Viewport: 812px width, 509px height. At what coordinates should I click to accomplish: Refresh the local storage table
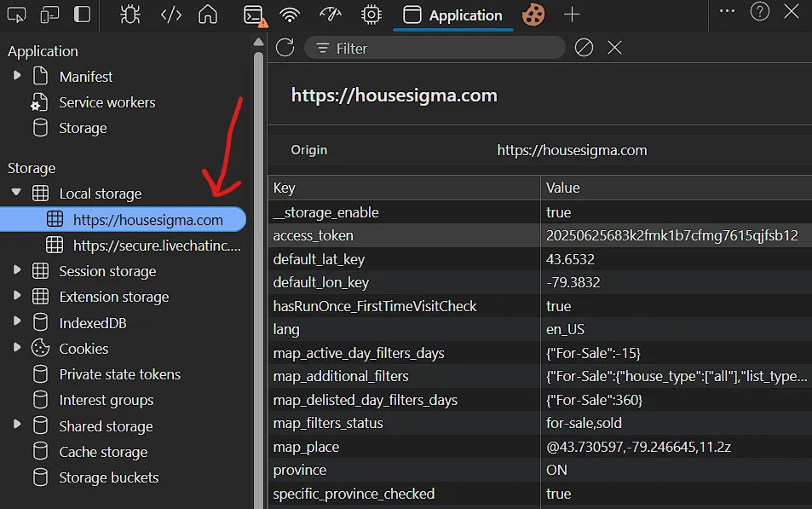285,48
